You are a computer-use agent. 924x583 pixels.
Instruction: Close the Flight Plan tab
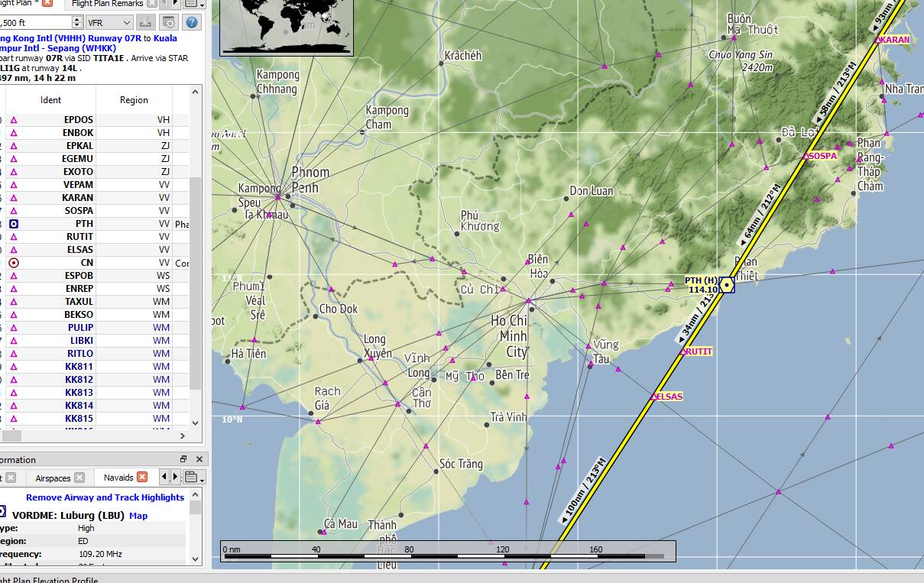pos(47,3)
